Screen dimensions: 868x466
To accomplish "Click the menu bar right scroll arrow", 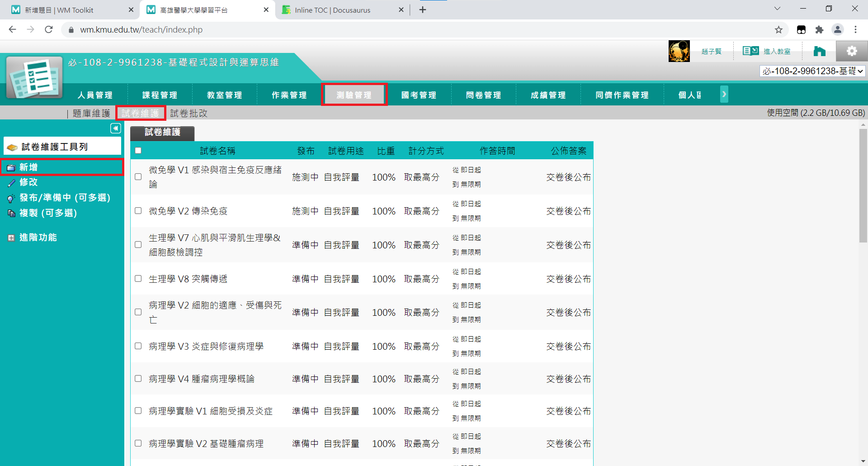I will tap(724, 94).
